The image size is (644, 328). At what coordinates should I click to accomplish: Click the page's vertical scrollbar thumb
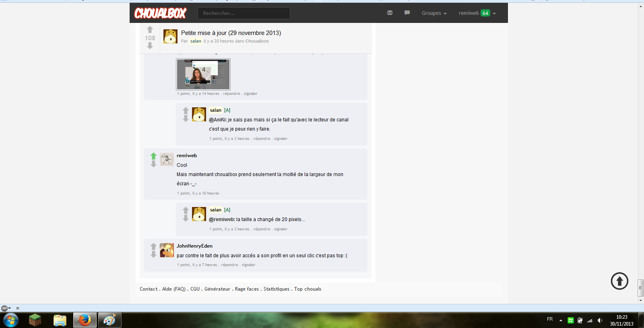click(x=640, y=287)
